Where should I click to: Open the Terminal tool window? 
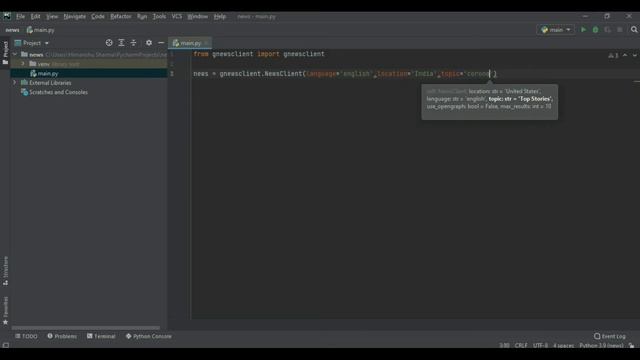click(x=101, y=336)
